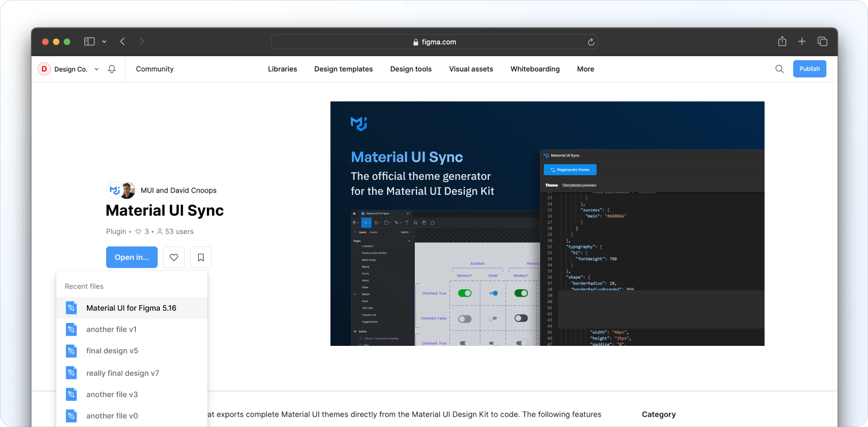Image resolution: width=868 pixels, height=427 pixels.
Task: Open the search magnifier icon
Action: (x=779, y=69)
